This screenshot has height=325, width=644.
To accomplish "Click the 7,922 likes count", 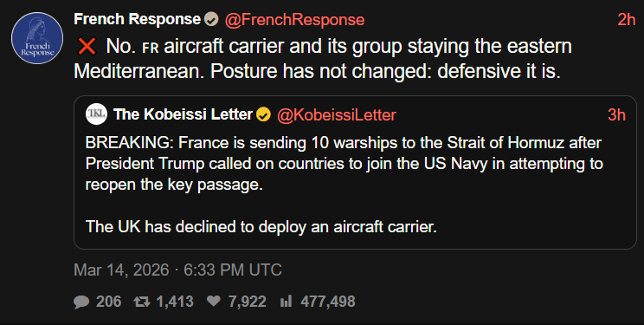I will pos(248,302).
